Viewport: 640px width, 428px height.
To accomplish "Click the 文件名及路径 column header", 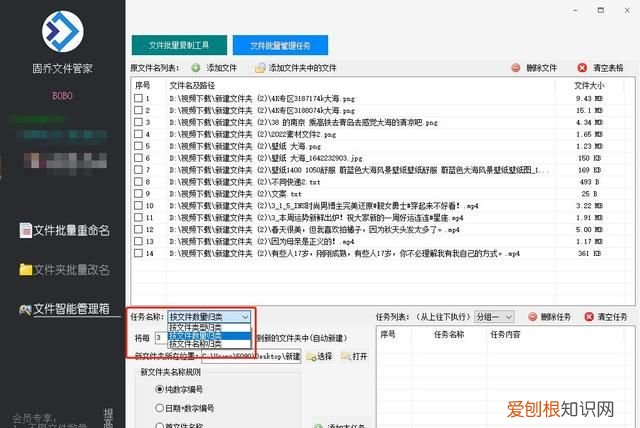I will pos(192,85).
